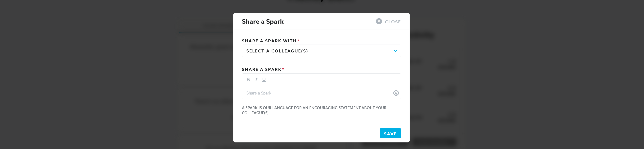
Task: Toggle italic formatting in the editor
Action: 256,80
